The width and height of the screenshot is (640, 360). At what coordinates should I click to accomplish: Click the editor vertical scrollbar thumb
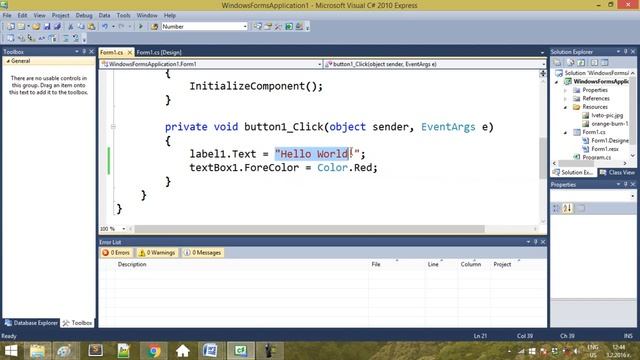coord(543,158)
